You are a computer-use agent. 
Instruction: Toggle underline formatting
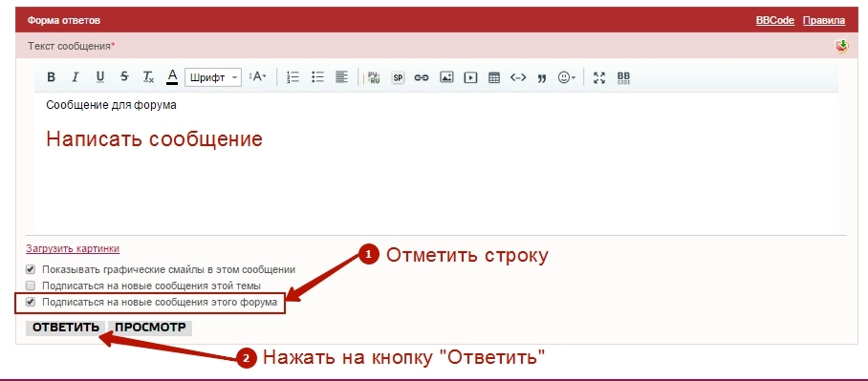coord(99,77)
